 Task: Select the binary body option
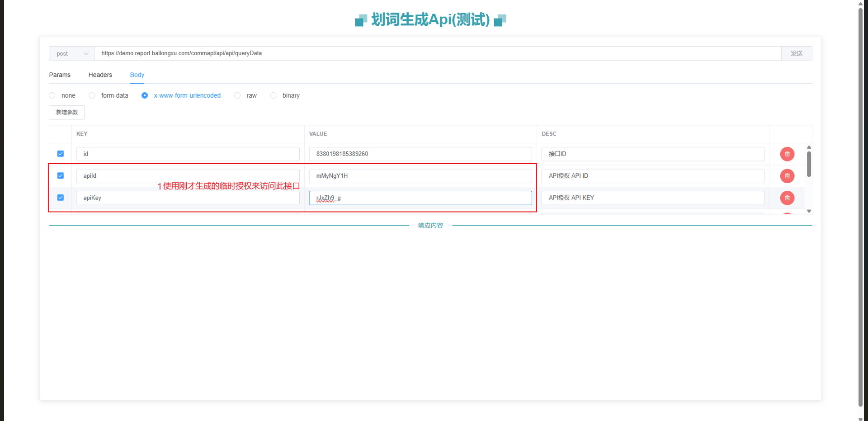[273, 95]
